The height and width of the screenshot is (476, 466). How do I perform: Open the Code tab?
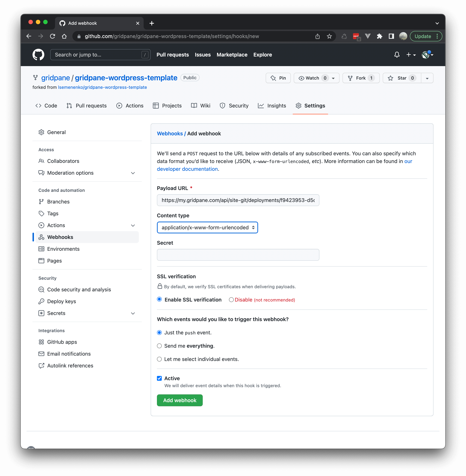coord(46,106)
